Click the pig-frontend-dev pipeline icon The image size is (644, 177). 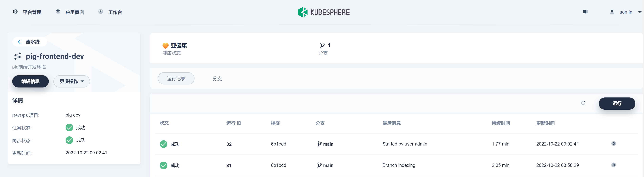17,56
